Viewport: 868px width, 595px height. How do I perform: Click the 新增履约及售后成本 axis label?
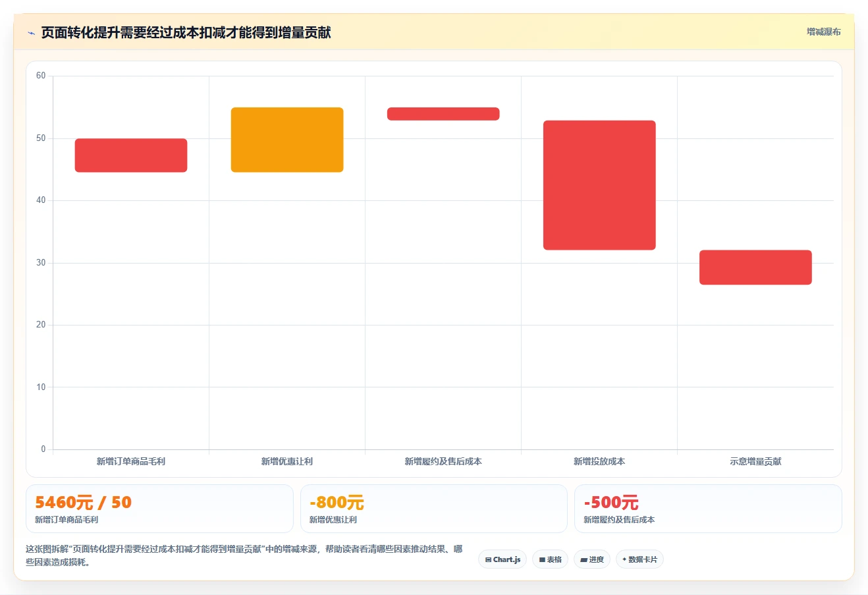pyautogui.click(x=443, y=461)
